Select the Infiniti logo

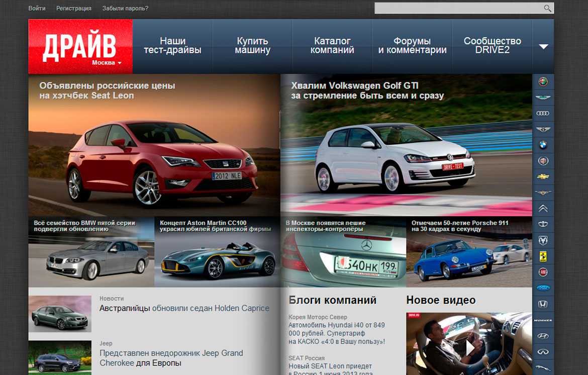[x=543, y=352]
